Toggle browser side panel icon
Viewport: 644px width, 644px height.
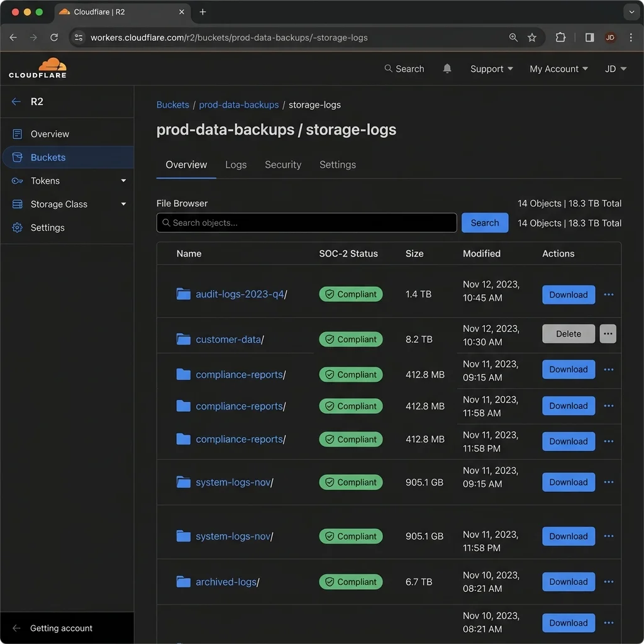(x=589, y=37)
